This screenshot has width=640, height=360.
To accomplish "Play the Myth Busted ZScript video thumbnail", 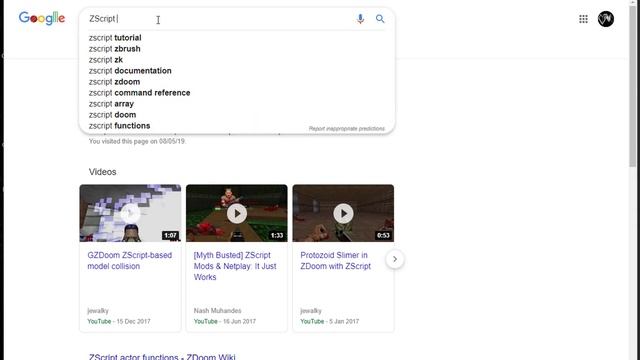I will pyautogui.click(x=237, y=213).
